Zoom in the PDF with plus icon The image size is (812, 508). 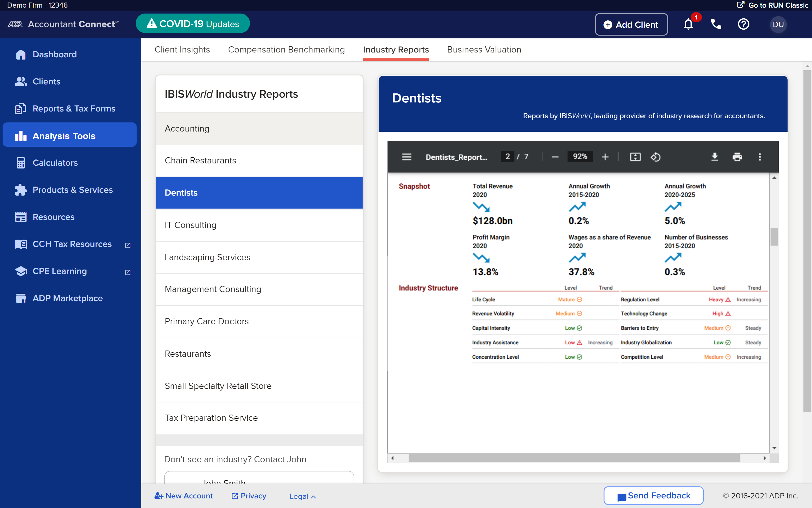pyautogui.click(x=605, y=157)
